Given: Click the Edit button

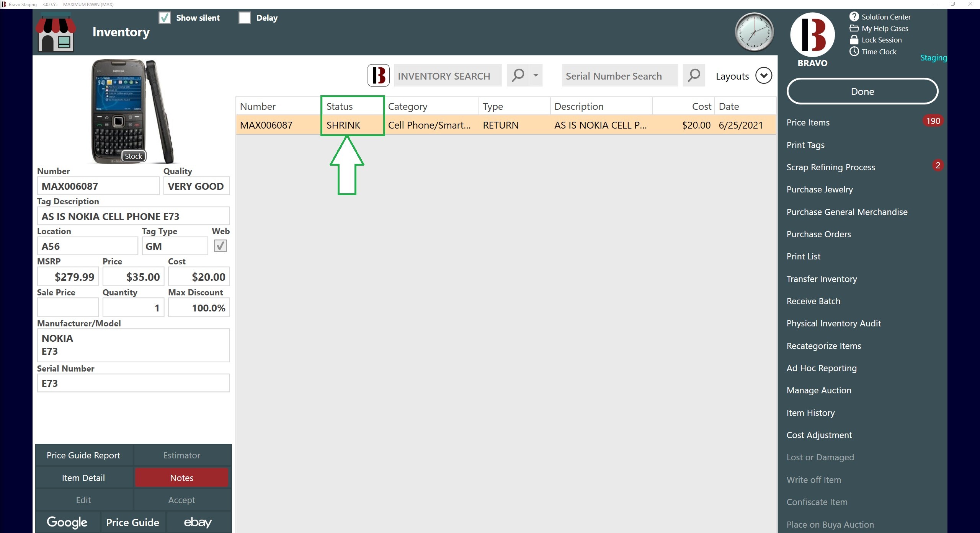Looking at the screenshot, I should point(83,500).
